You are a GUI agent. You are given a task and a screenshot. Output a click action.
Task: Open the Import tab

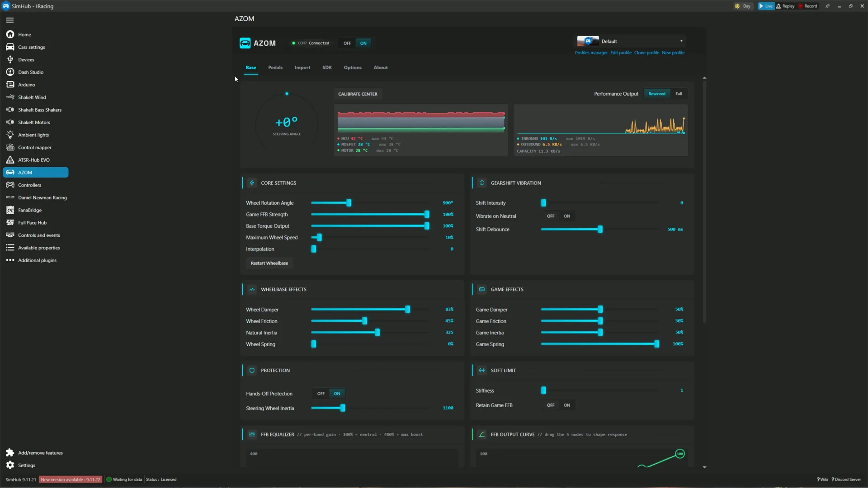pos(302,68)
